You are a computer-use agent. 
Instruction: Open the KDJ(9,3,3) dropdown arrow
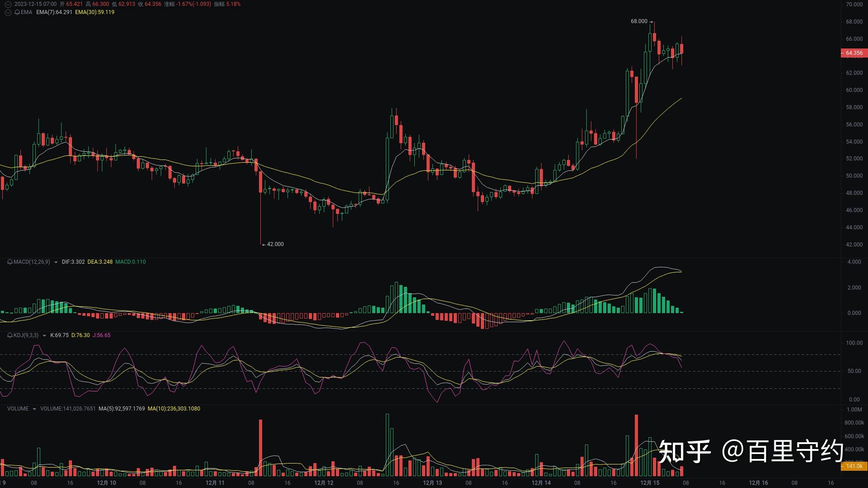(44, 336)
